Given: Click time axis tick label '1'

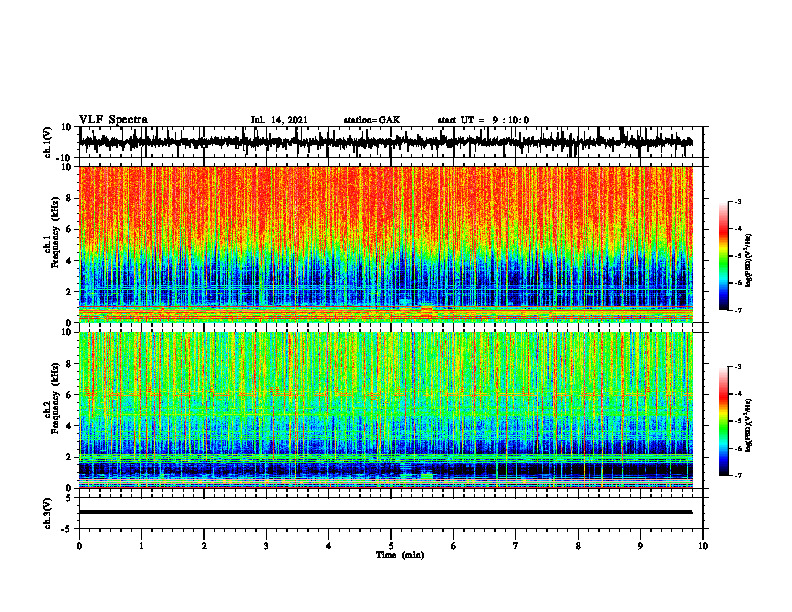Looking at the screenshot, I should tap(141, 546).
